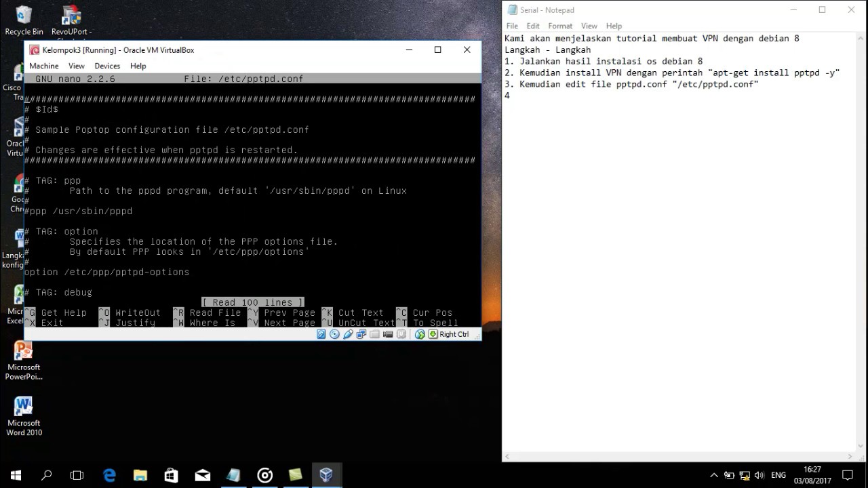Click the Windows Start button
This screenshot has width=868, height=488.
click(16, 475)
